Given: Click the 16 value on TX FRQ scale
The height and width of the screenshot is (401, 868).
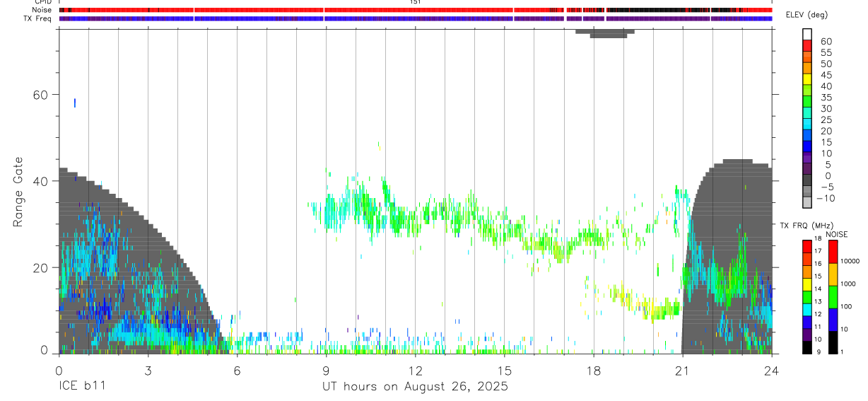Looking at the screenshot, I should tap(819, 264).
